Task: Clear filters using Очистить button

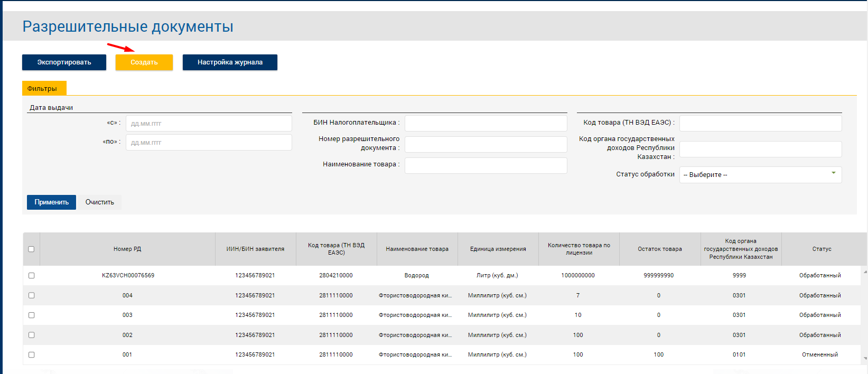Action: (x=99, y=202)
